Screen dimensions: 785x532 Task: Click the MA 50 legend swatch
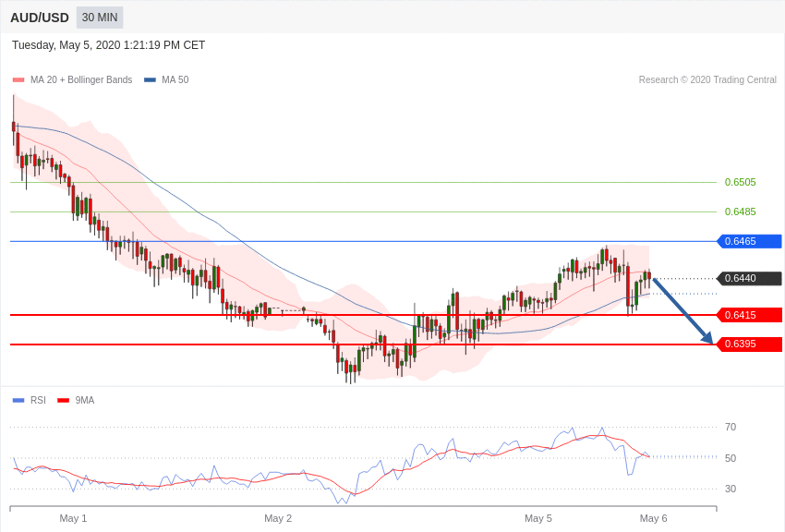150,80
